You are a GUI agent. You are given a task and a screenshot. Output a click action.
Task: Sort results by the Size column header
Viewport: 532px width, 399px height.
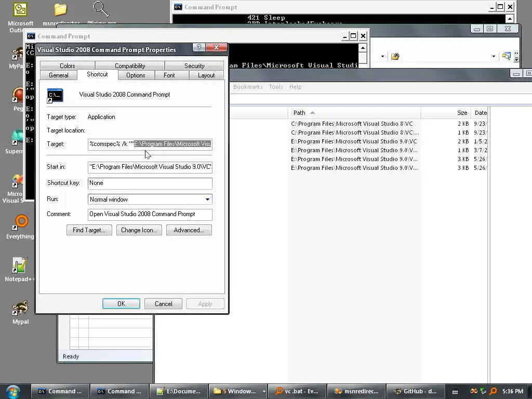point(446,113)
